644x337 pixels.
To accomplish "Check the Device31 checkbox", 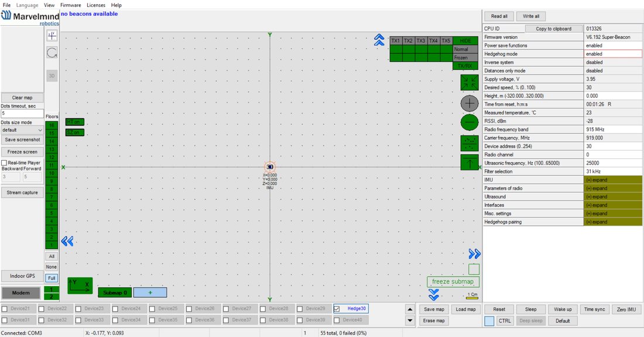I will tap(5, 320).
